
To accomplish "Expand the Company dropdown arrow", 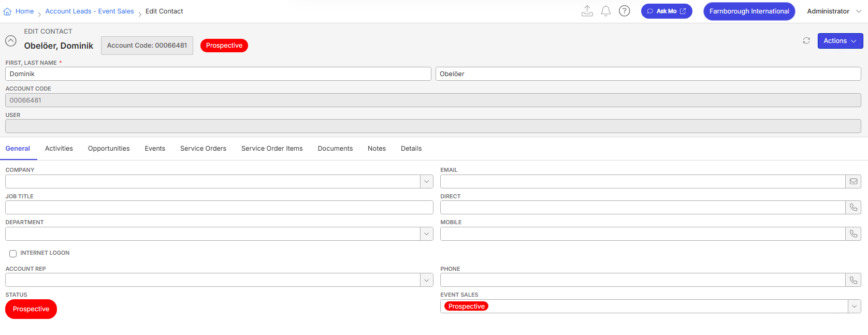I will coord(426,181).
